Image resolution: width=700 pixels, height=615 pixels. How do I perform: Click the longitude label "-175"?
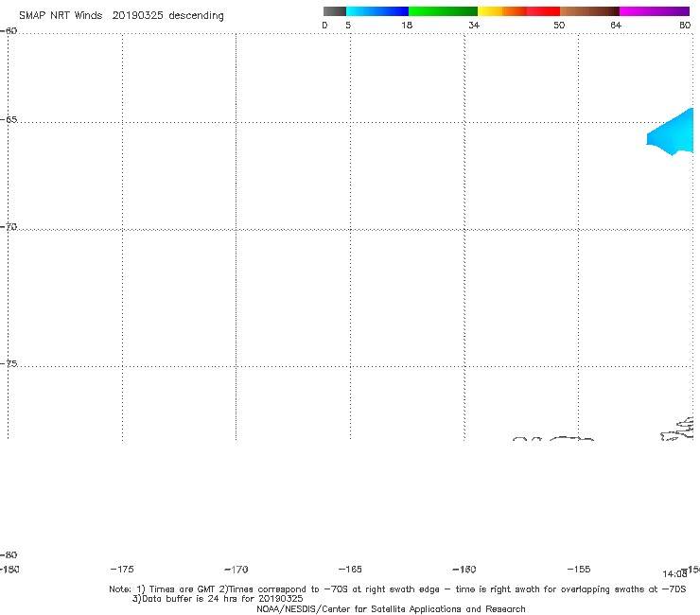coord(122,570)
